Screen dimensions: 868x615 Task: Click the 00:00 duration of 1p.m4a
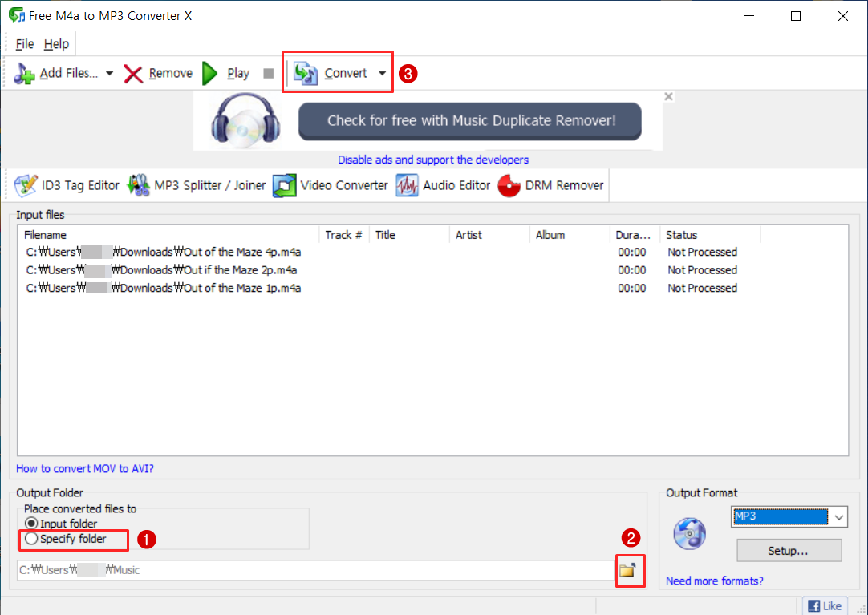point(631,288)
